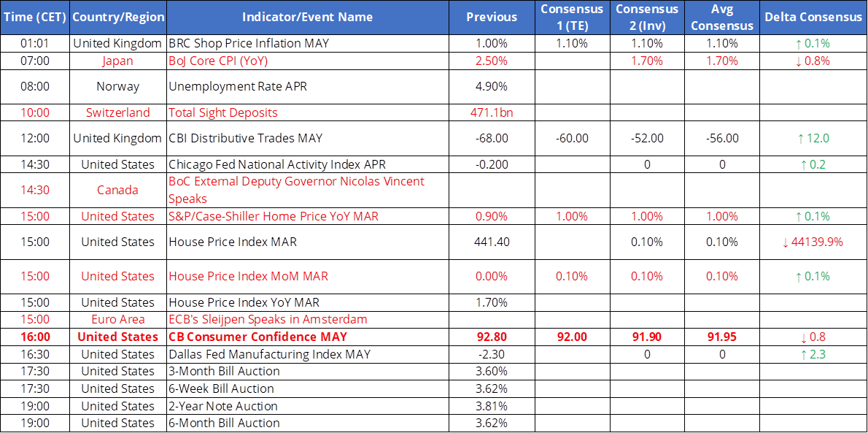Select the 12:00 time cell
The height and width of the screenshot is (433, 868).
pos(36,139)
